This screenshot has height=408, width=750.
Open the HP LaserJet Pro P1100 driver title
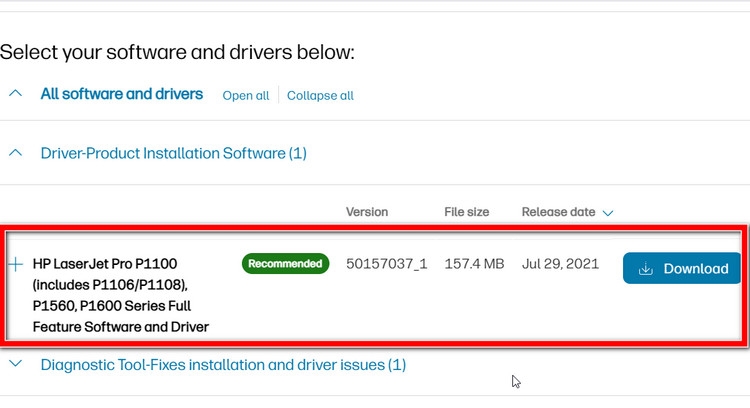tap(120, 295)
